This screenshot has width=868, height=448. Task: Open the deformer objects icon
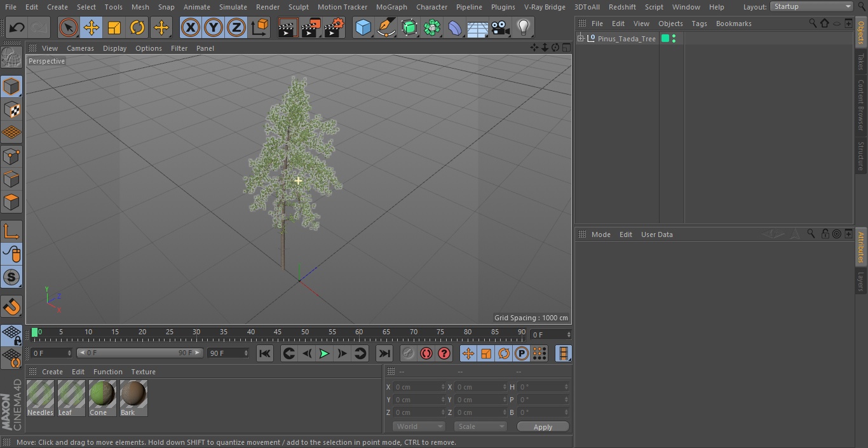tap(455, 27)
